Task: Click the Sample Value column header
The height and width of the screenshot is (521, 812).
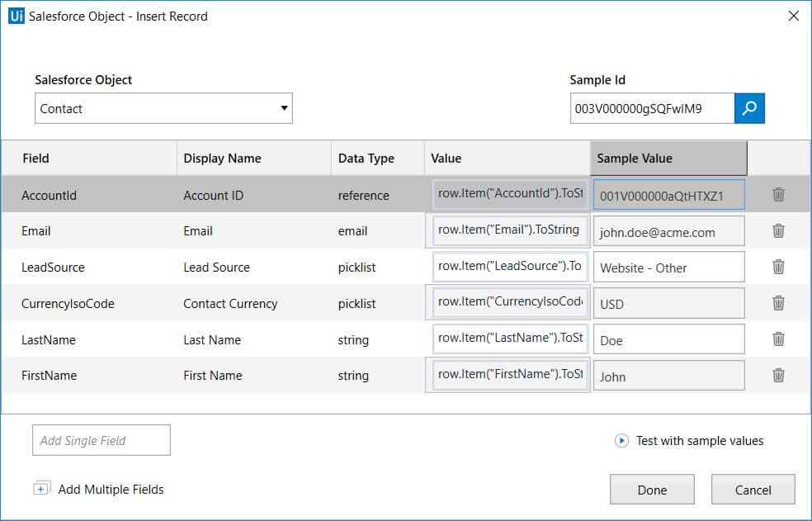Action: pyautogui.click(x=668, y=158)
